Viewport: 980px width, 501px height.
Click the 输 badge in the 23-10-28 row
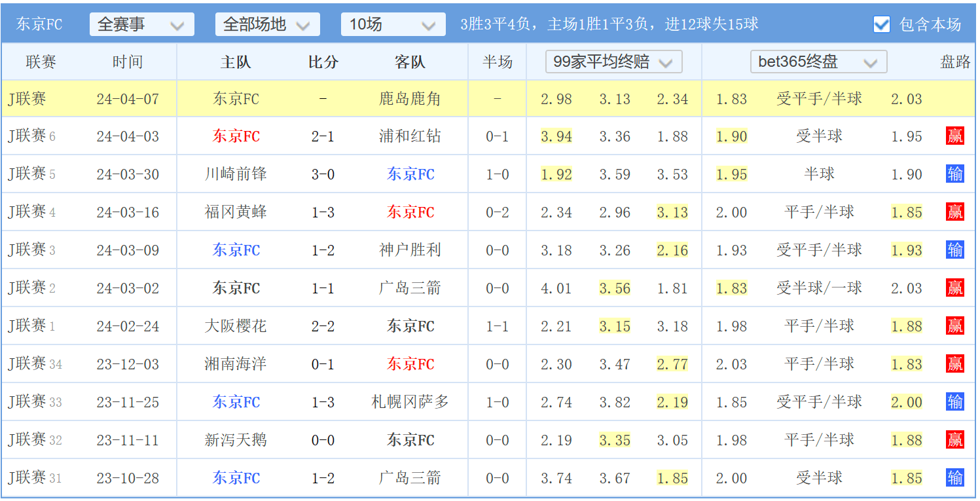click(955, 478)
